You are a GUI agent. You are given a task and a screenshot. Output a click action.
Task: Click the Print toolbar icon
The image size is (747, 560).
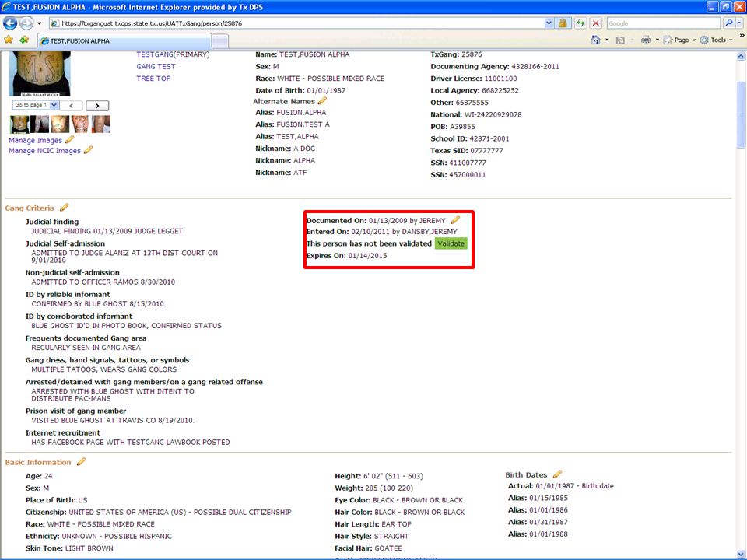tap(646, 40)
